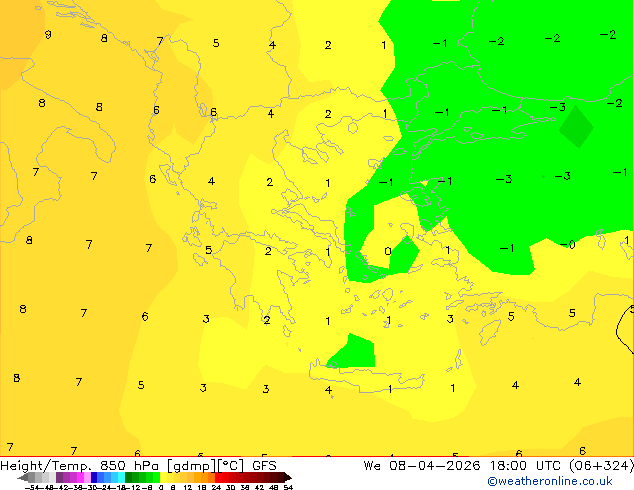Screen dimensions: 634x490
Task: Click the '[gdmp]' unit label
Action: pos(191,466)
